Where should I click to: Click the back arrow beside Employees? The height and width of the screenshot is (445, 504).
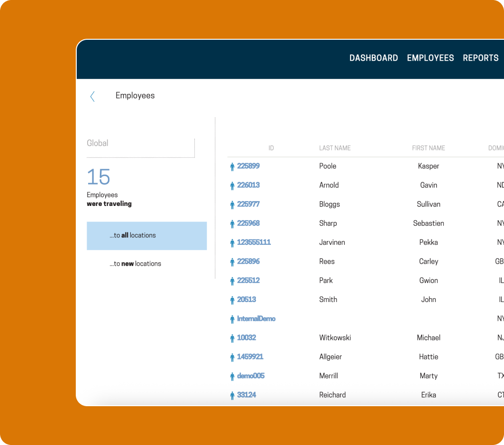point(92,97)
